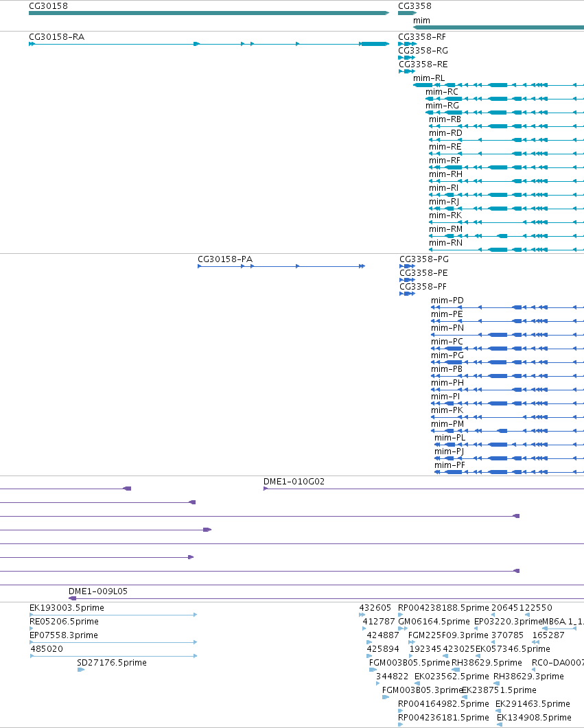The height and width of the screenshot is (728, 584).
Task: Click the mim-RE transcript label
Action: pyautogui.click(x=445, y=147)
